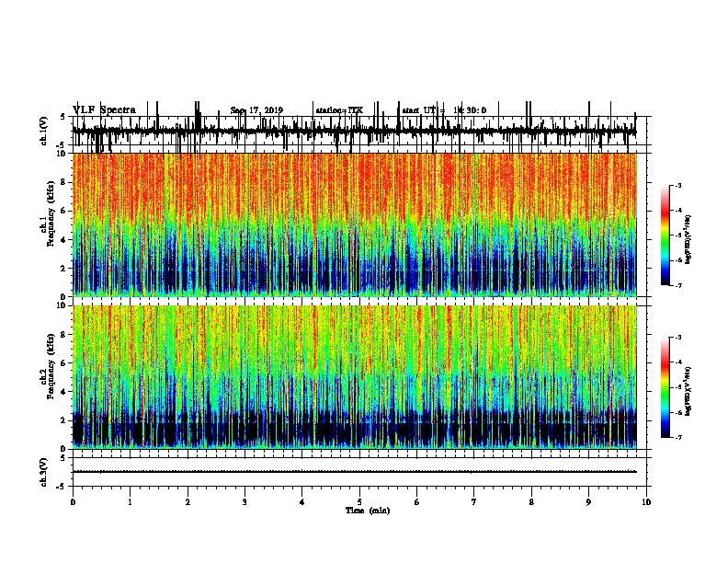Viewport: 728px width, 563px height.
Task: Click the "4" kHz tick of ch.1 spectrogram
Action: click(x=63, y=240)
